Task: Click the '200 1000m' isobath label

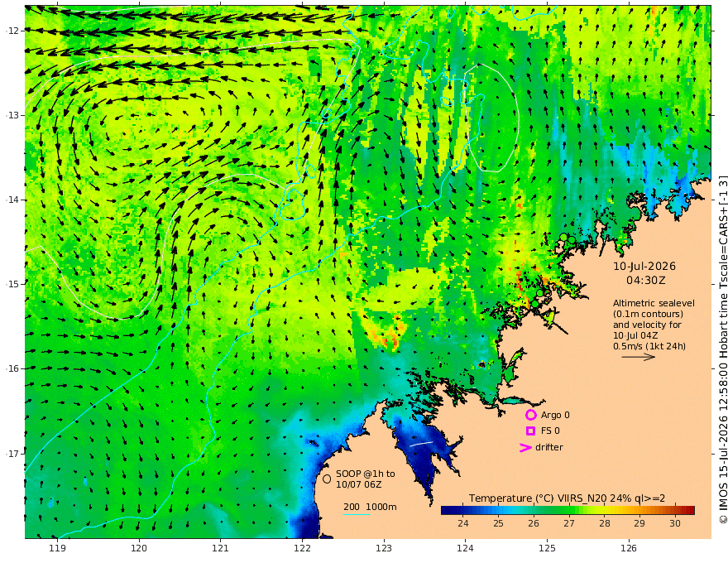Action: [370, 507]
